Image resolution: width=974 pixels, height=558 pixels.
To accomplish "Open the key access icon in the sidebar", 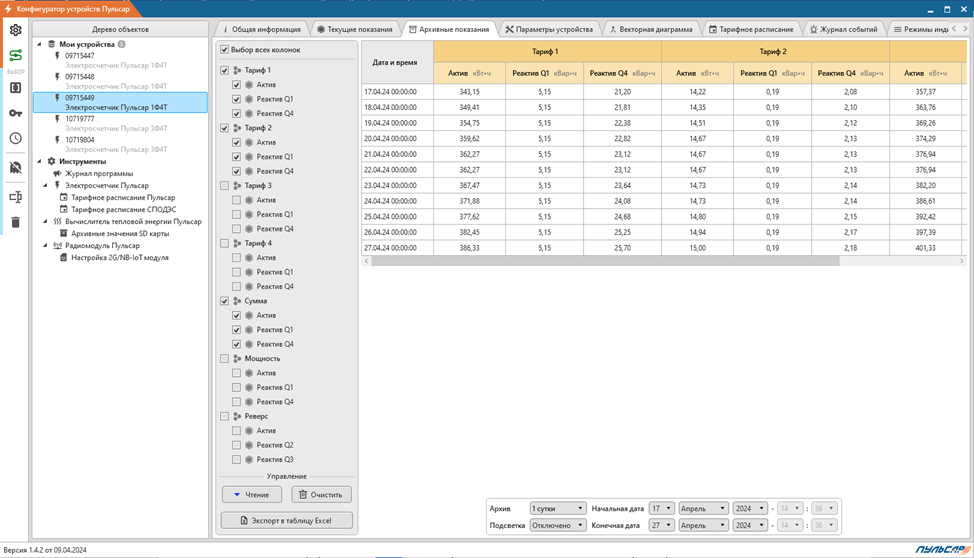I will click(16, 113).
